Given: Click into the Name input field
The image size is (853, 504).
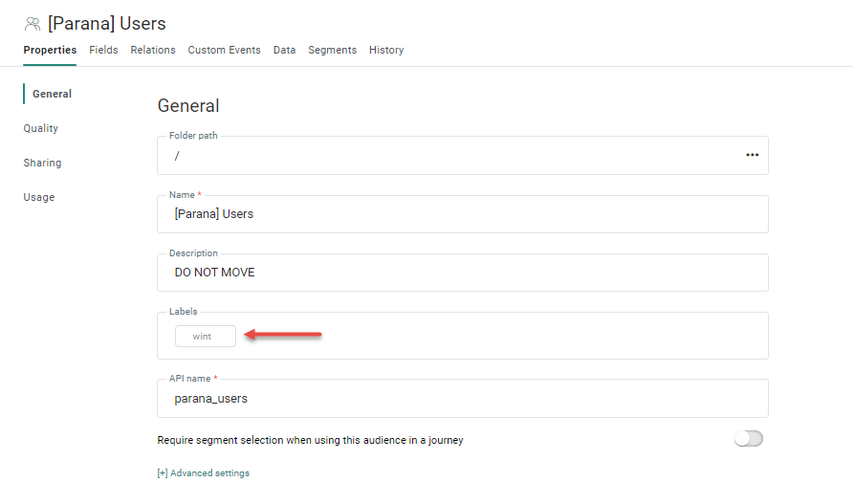Looking at the screenshot, I should pos(462,214).
